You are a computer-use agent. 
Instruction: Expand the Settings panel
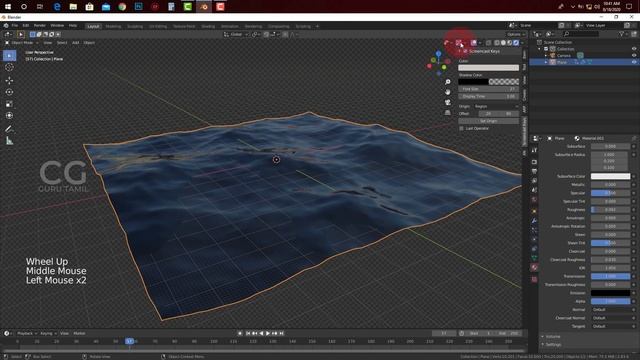tap(553, 344)
